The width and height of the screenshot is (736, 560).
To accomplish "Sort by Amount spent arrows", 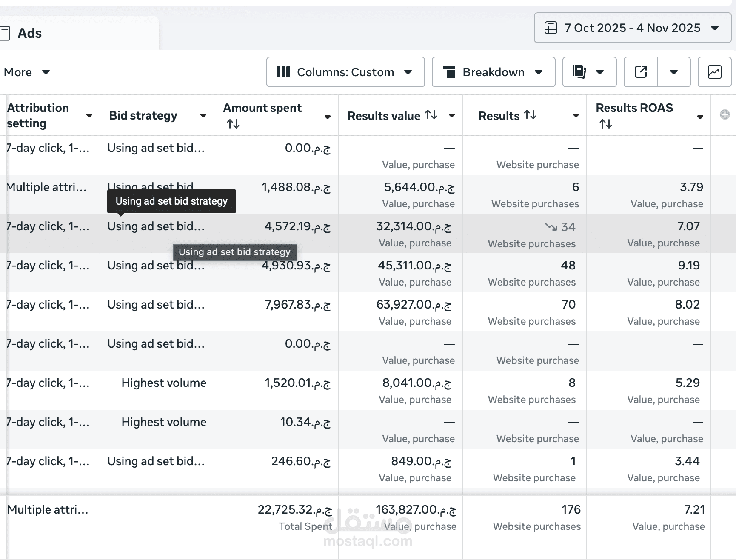I will 233,124.
